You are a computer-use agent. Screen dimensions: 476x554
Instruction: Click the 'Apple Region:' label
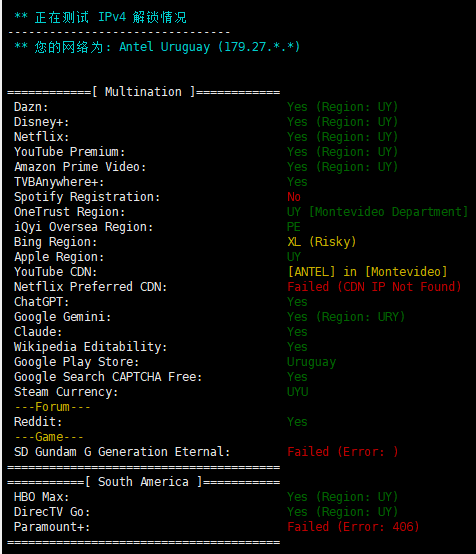pyautogui.click(x=59, y=257)
